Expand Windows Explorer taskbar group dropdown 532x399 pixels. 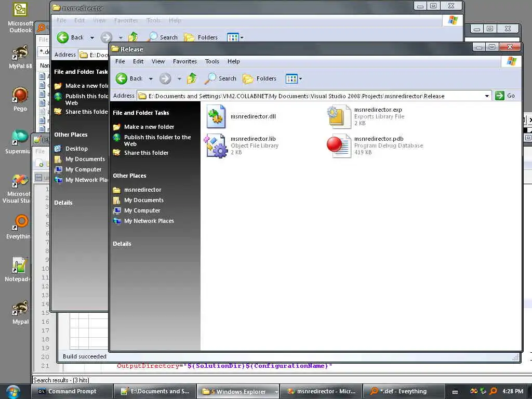pyautogui.click(x=276, y=392)
